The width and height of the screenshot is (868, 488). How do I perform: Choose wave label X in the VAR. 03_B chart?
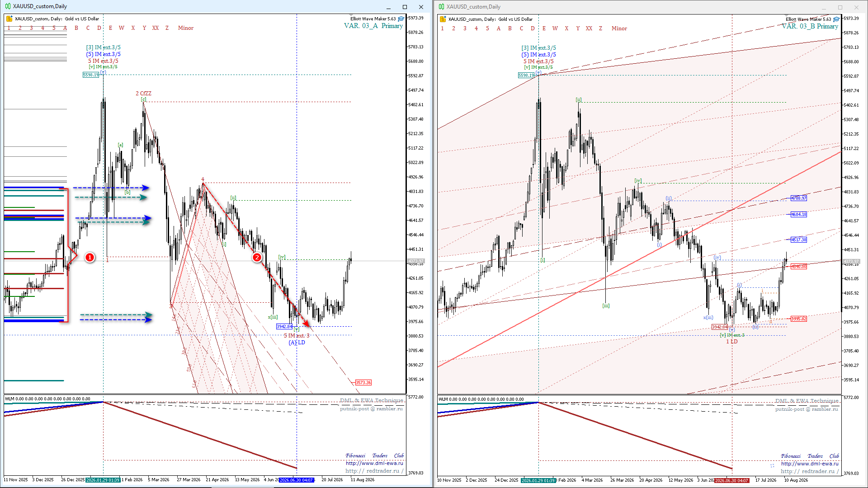[566, 28]
